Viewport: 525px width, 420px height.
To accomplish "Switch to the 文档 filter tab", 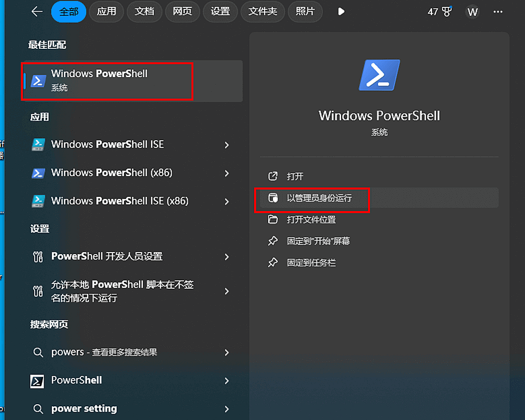I will click(x=144, y=12).
